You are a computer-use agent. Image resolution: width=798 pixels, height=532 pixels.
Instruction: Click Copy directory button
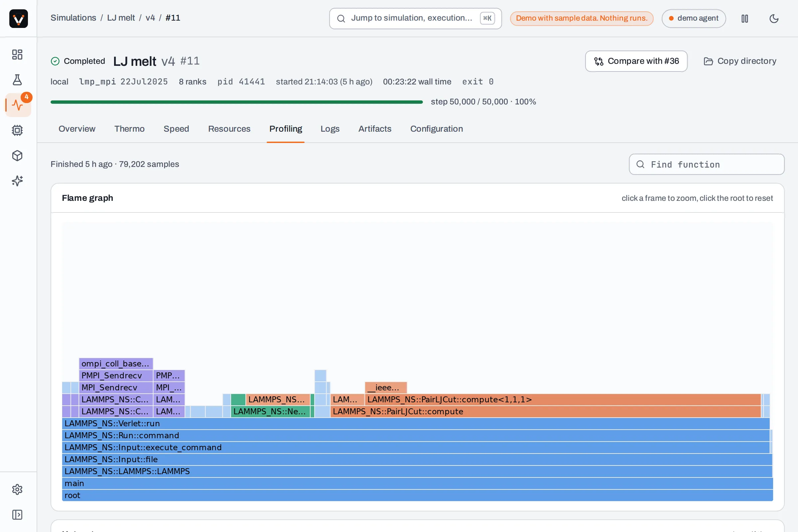click(x=739, y=61)
